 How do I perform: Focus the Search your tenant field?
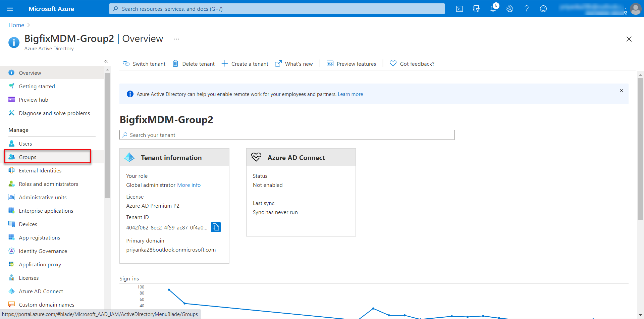point(287,135)
